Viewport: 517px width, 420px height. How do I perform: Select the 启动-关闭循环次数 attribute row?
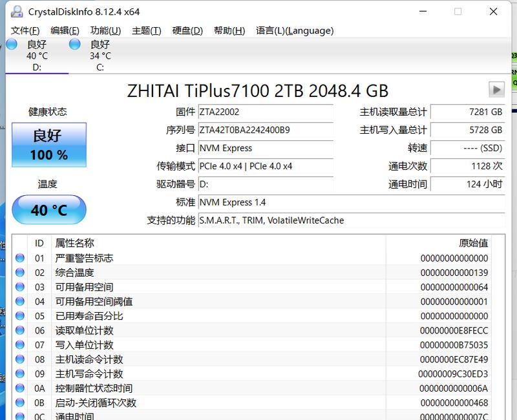(252, 403)
